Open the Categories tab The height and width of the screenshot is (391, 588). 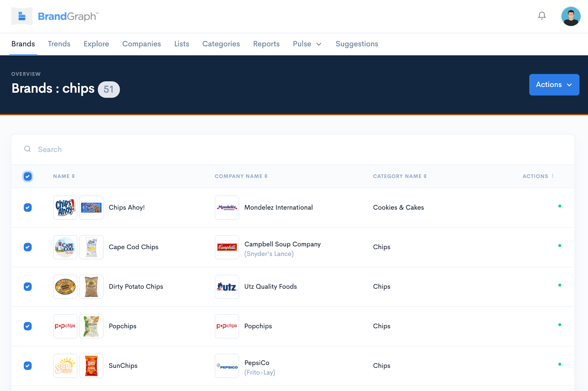point(221,44)
